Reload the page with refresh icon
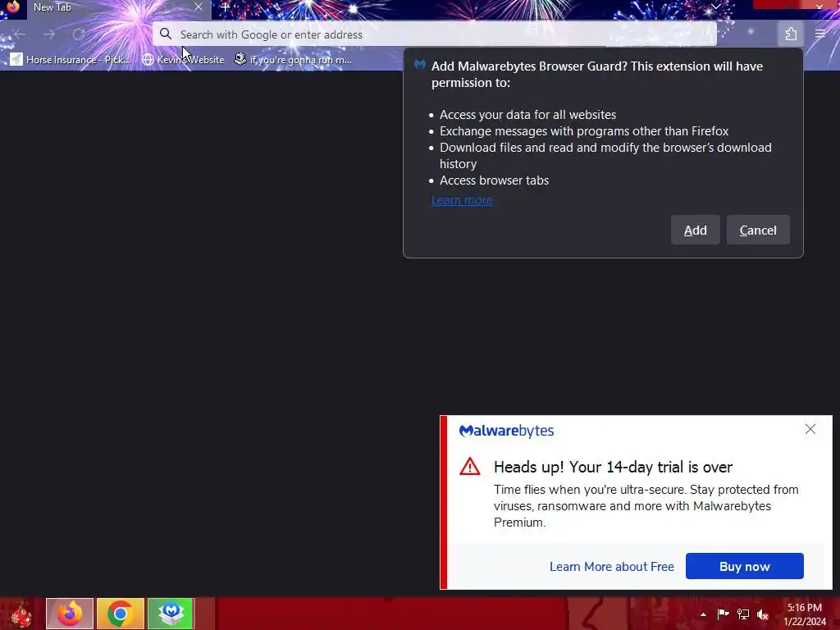 pyautogui.click(x=79, y=34)
